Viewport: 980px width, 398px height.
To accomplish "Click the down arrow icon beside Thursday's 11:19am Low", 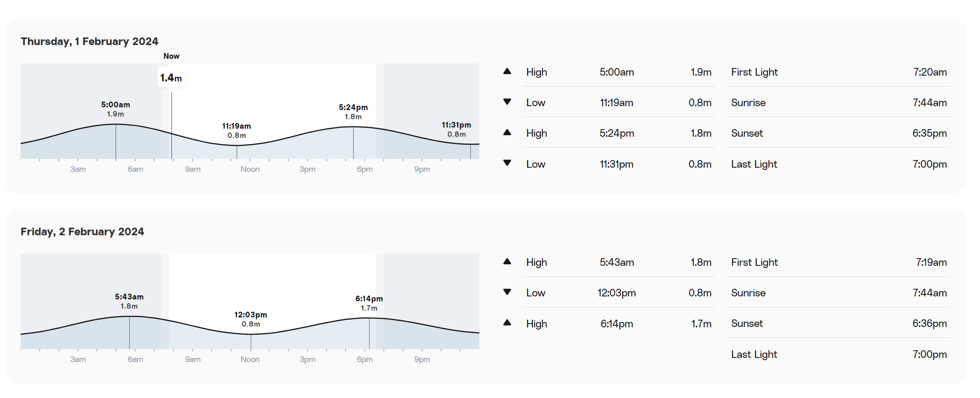I will pos(507,102).
